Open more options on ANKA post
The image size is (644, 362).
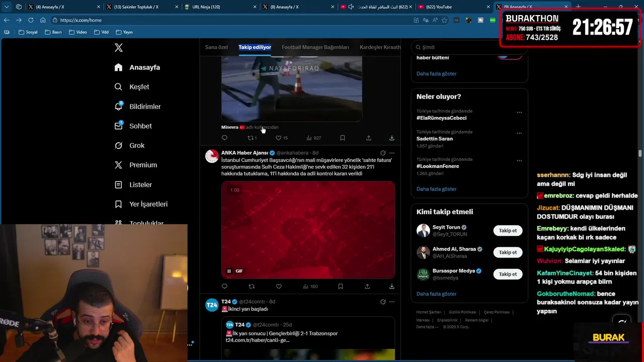pyautogui.click(x=392, y=153)
